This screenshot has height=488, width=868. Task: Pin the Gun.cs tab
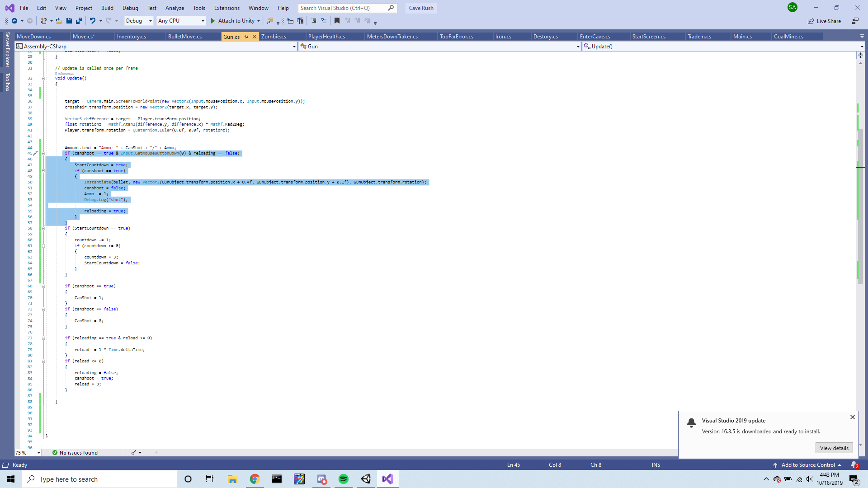[246, 37]
